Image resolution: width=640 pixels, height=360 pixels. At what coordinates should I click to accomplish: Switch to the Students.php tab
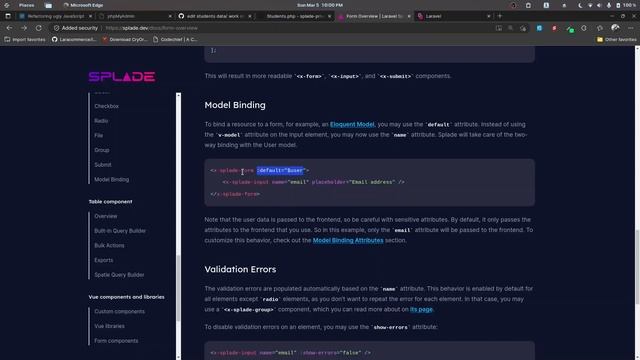(x=294, y=16)
